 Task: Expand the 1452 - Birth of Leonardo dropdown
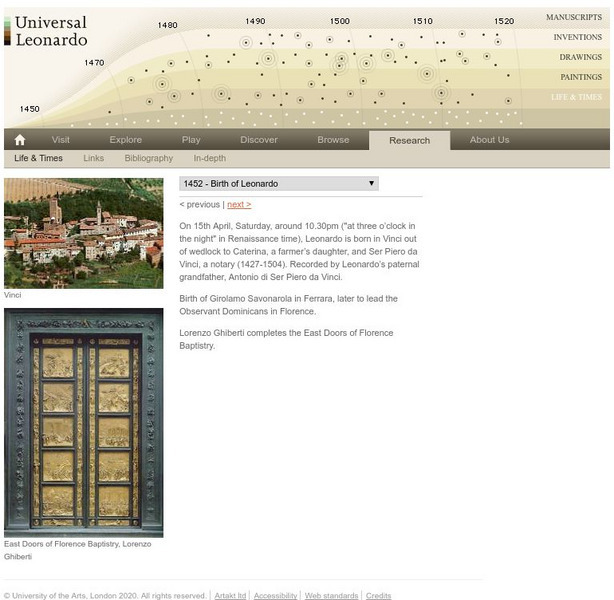[x=279, y=183]
